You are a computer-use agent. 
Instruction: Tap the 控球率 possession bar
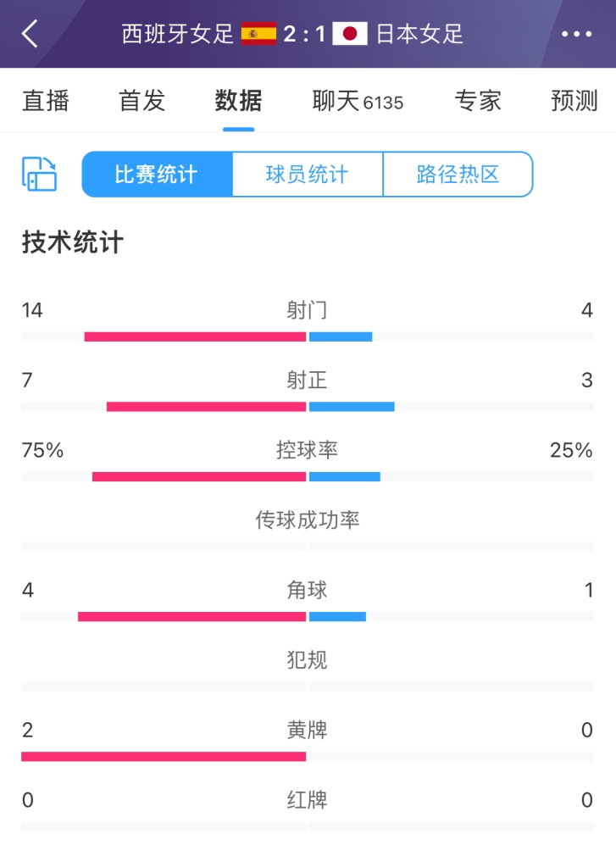coord(308,476)
